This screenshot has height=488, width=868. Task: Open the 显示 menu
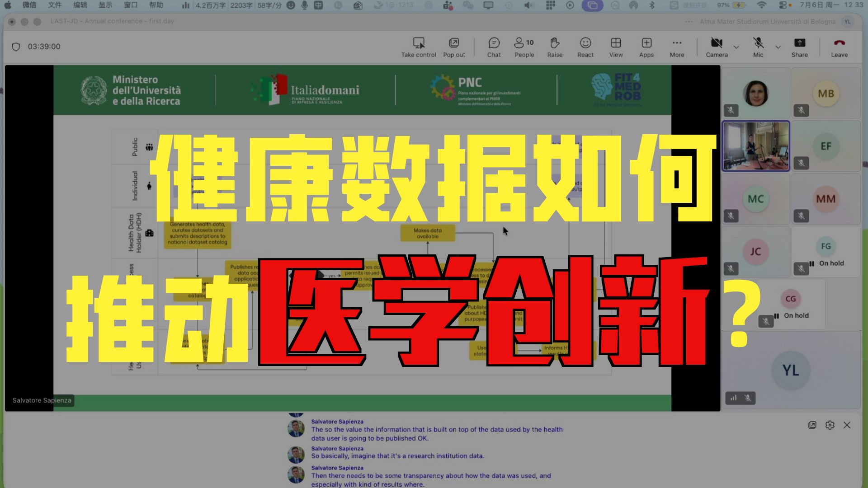[x=105, y=5]
